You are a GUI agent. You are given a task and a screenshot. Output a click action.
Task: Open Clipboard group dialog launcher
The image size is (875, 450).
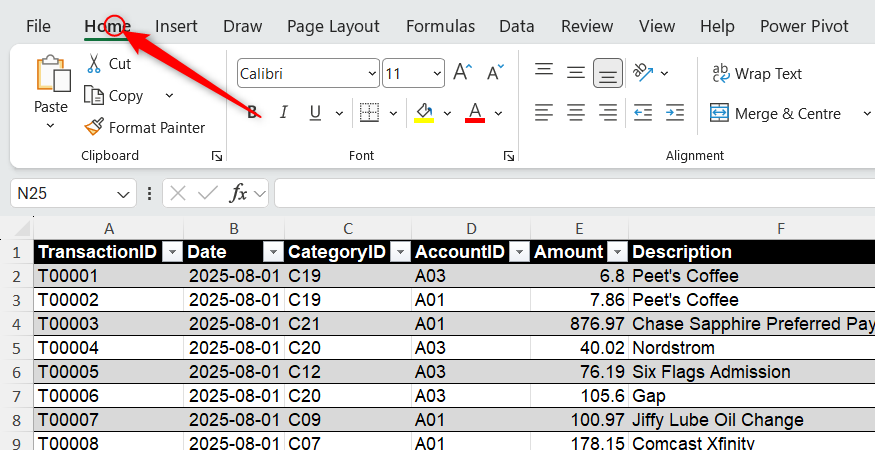click(217, 156)
